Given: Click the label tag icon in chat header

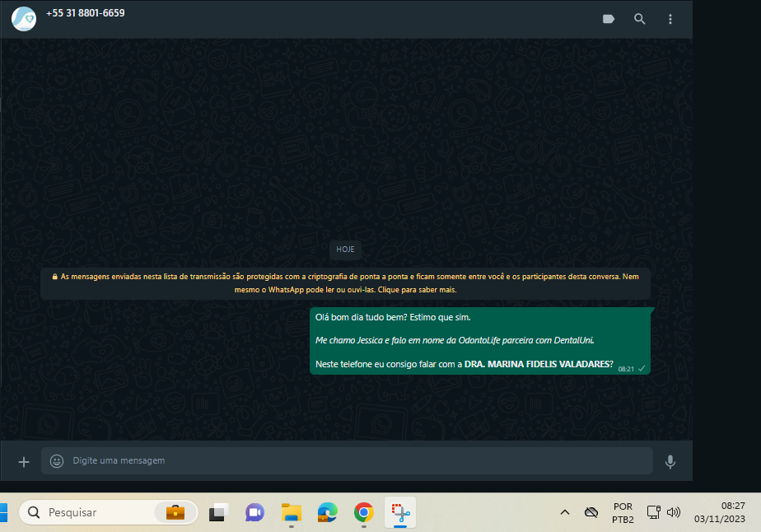Looking at the screenshot, I should click(x=609, y=19).
